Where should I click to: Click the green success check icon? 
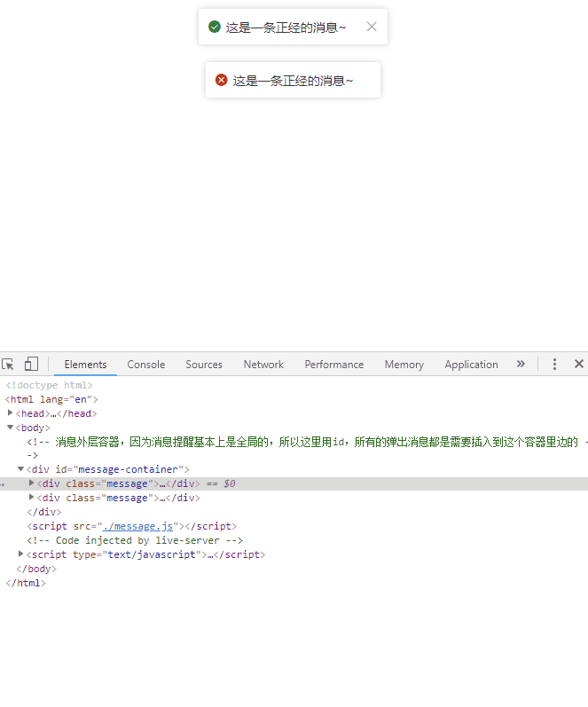click(215, 27)
